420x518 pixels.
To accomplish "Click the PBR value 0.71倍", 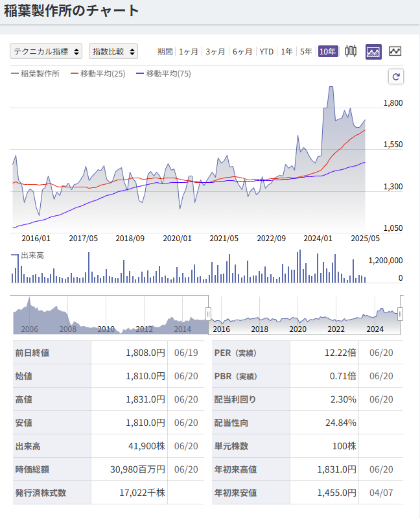I will [343, 376].
